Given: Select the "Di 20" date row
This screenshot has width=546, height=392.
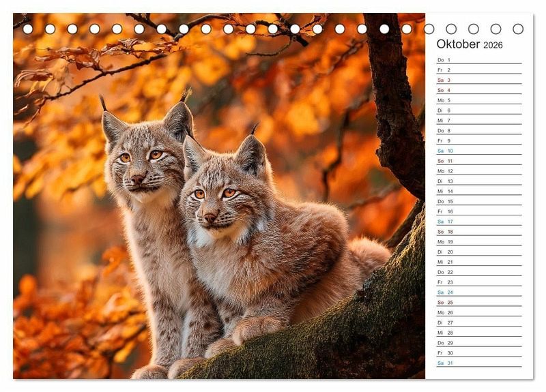Looking at the screenshot, I should click(479, 252).
